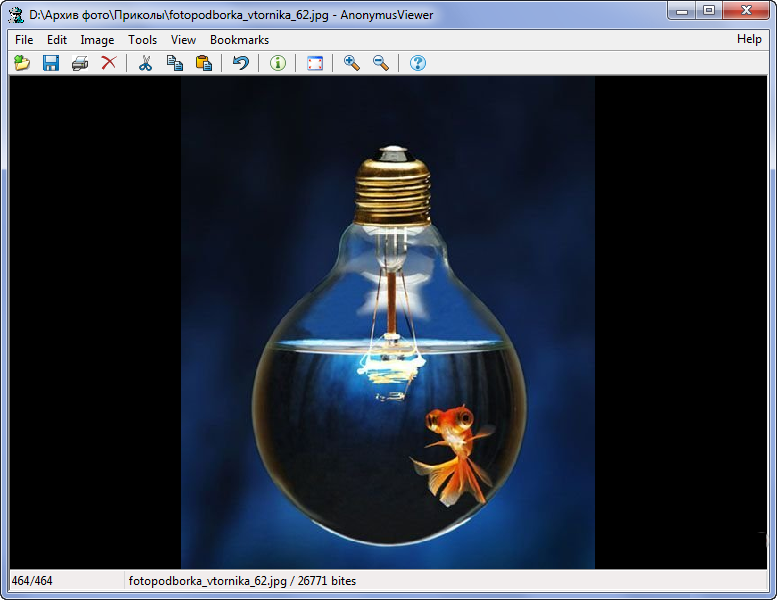Screen dimensions: 777x600
Task: Toggle fullscreen with the screen frame icon
Action: 315,63
